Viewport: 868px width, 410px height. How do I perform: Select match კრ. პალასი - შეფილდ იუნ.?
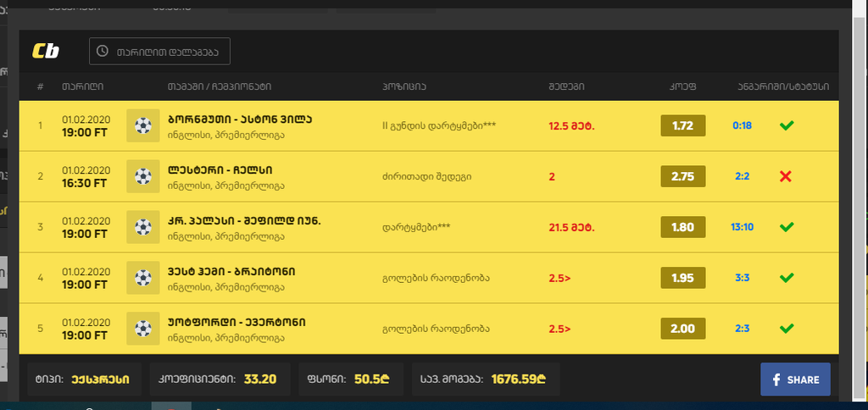pos(244,221)
